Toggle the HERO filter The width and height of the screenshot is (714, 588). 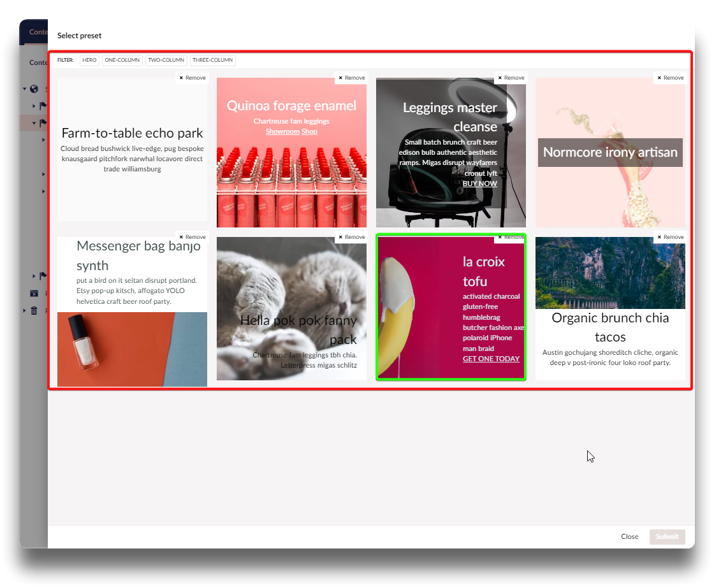coord(89,61)
